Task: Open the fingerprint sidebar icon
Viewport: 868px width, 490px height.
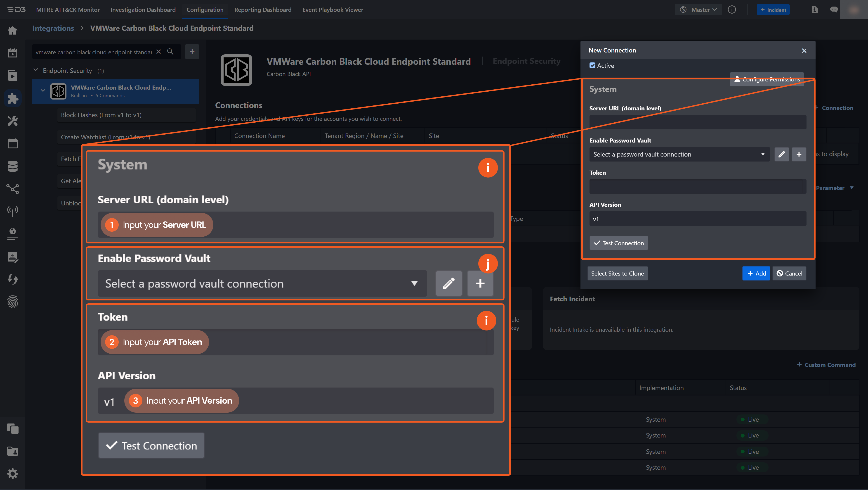Action: pyautogui.click(x=12, y=302)
